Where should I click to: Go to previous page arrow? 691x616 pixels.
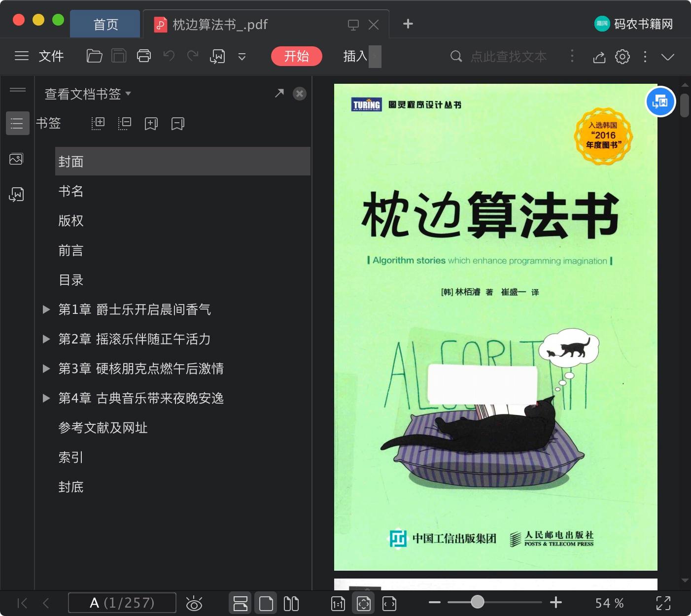(x=46, y=603)
